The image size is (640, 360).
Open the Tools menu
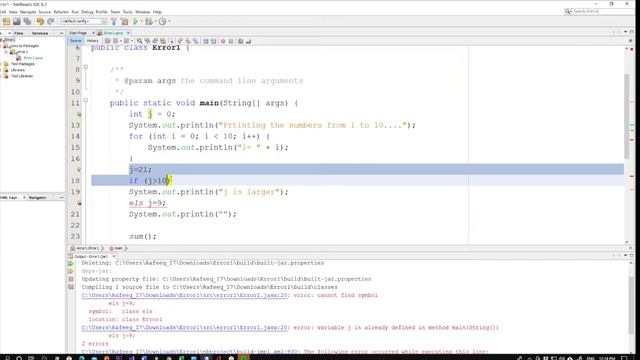pyautogui.click(x=128, y=12)
